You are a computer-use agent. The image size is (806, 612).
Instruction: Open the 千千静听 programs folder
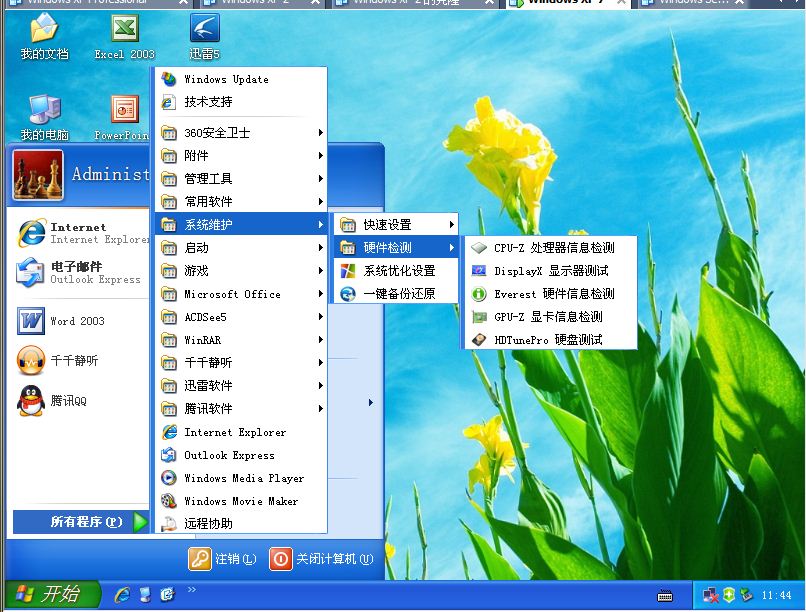(241, 362)
